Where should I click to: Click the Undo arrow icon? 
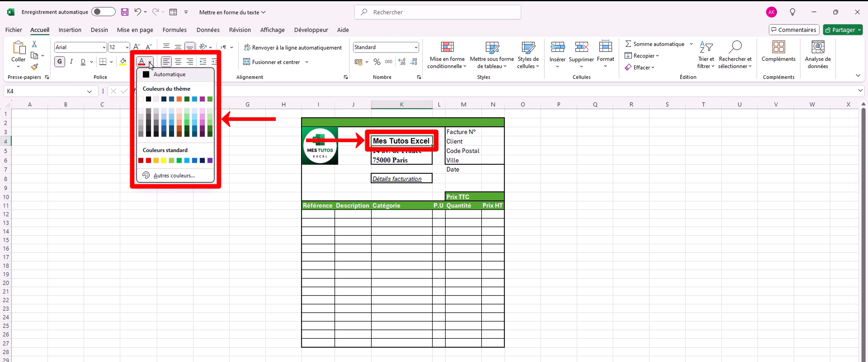137,12
